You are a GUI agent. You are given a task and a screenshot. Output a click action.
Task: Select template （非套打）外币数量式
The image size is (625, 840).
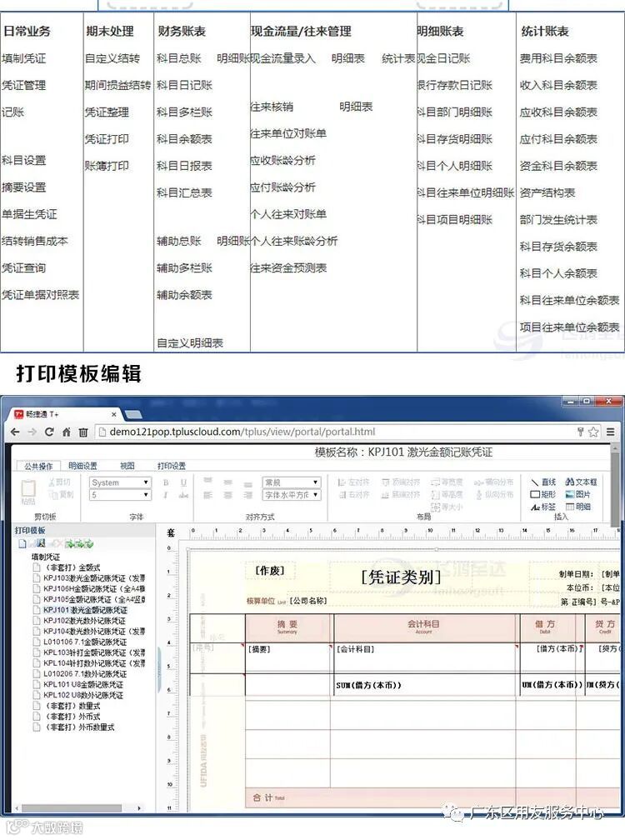coord(78,727)
